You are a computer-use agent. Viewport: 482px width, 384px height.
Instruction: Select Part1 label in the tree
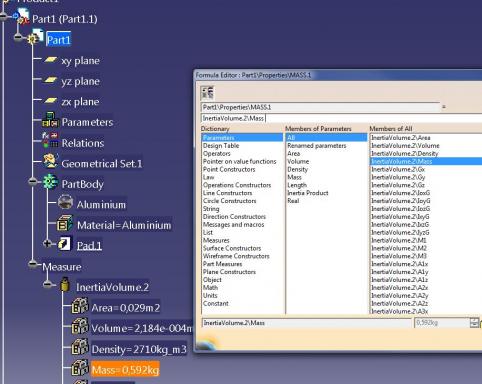pos(59,40)
